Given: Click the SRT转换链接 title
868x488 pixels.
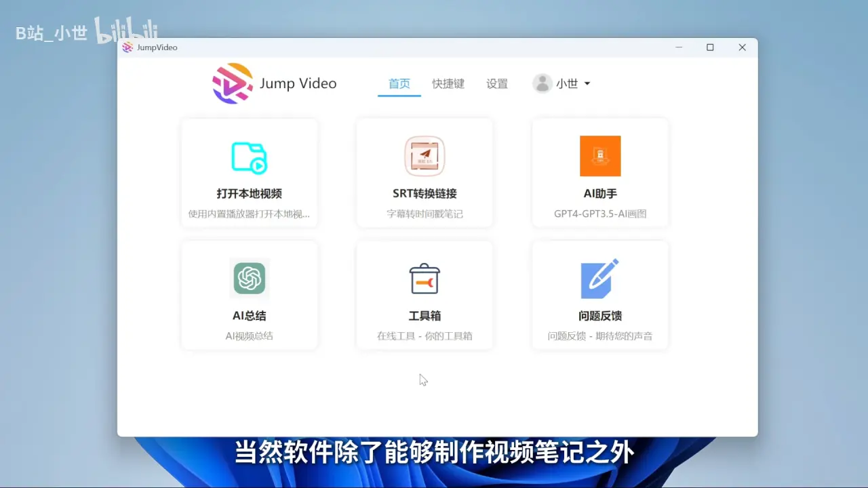Looking at the screenshot, I should [425, 194].
